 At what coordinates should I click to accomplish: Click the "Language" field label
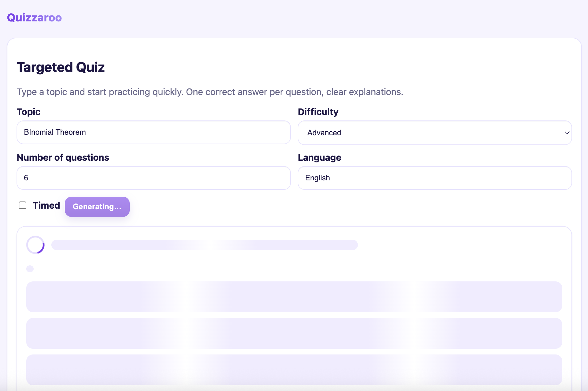tap(319, 158)
